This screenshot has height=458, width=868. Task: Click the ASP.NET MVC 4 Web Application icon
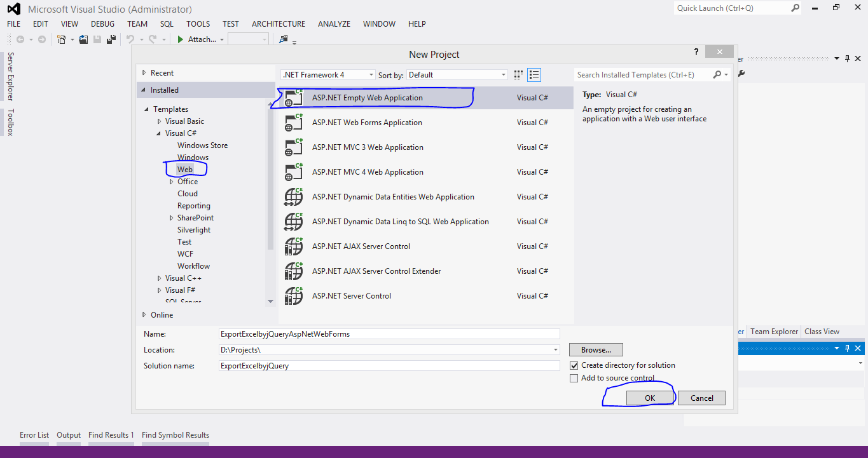point(293,172)
